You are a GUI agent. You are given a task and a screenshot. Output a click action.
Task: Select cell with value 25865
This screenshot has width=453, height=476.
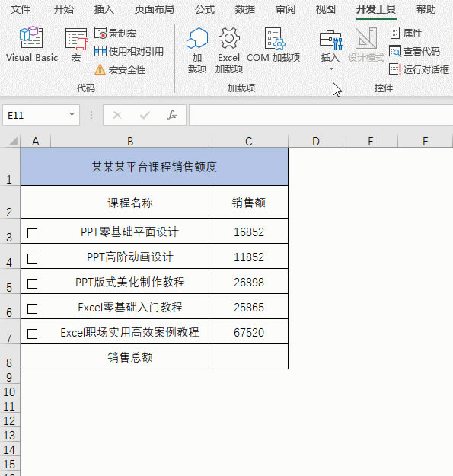(248, 307)
